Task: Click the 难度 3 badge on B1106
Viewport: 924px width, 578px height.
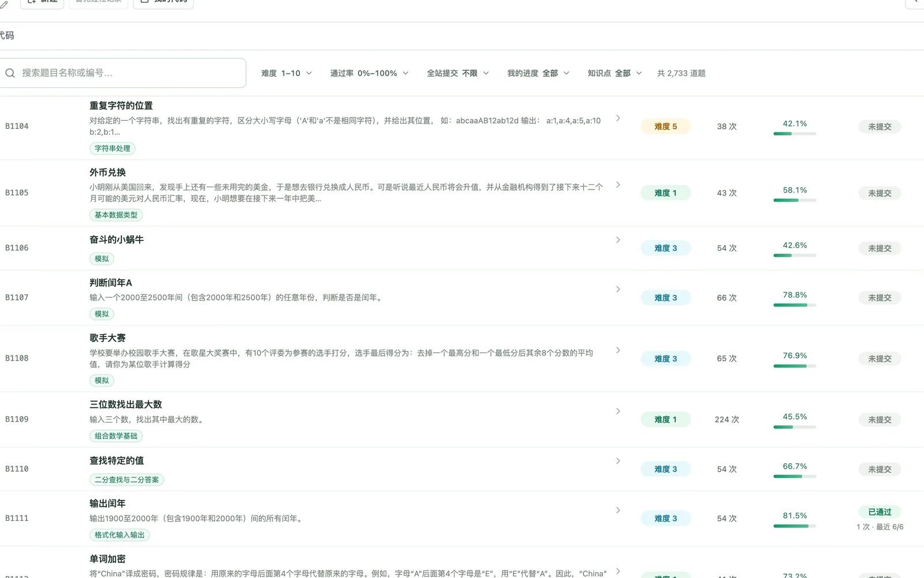Action: (665, 249)
